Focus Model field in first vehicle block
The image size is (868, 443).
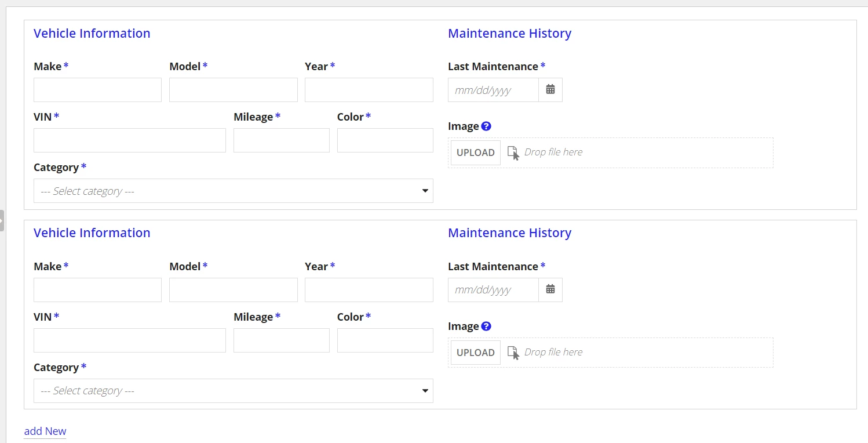(234, 90)
